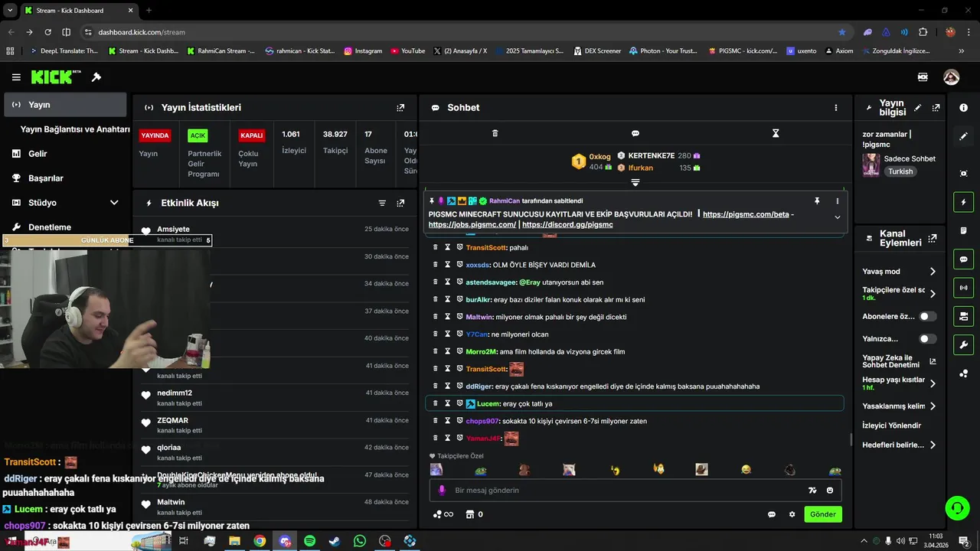The width and height of the screenshot is (980, 551).
Task: Open the discord.gg/pigsmc link
Action: (x=567, y=225)
